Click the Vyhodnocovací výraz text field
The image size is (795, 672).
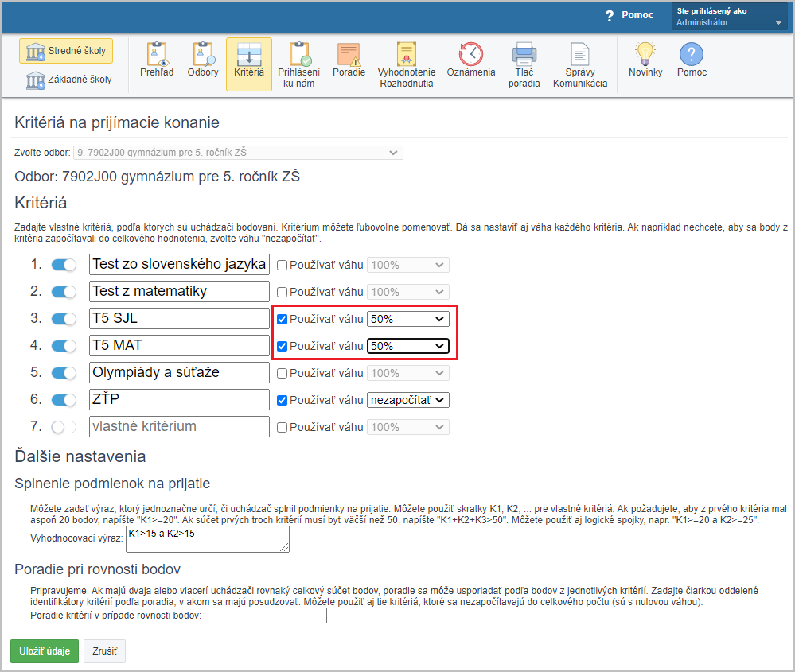point(207,538)
